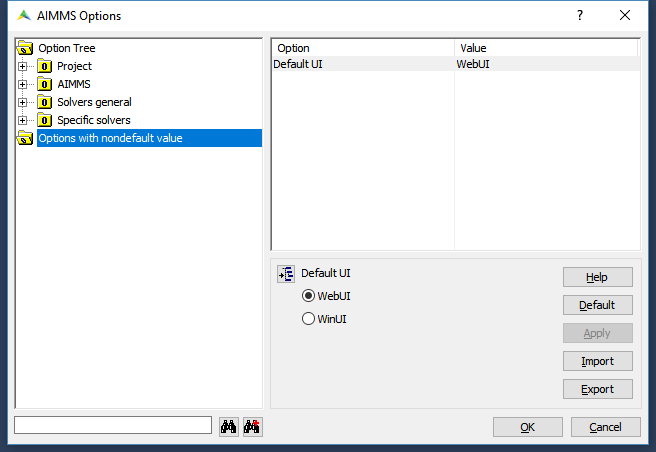Screen dimensions: 656x452
Task: Click the option search input field
Action: (113, 425)
